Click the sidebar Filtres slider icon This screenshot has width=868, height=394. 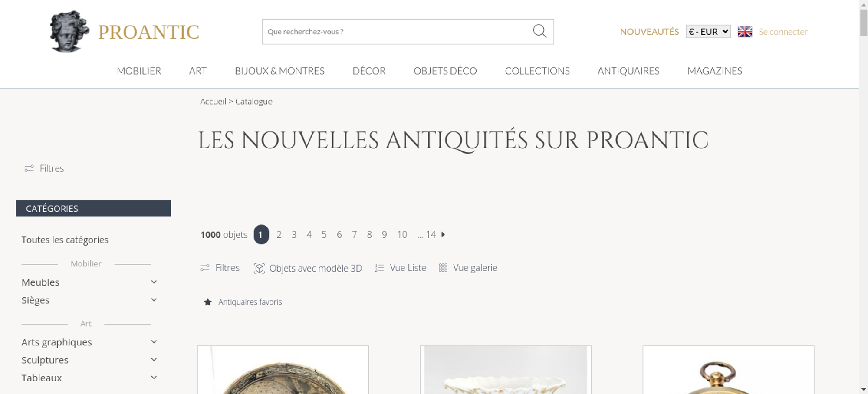pos(29,168)
